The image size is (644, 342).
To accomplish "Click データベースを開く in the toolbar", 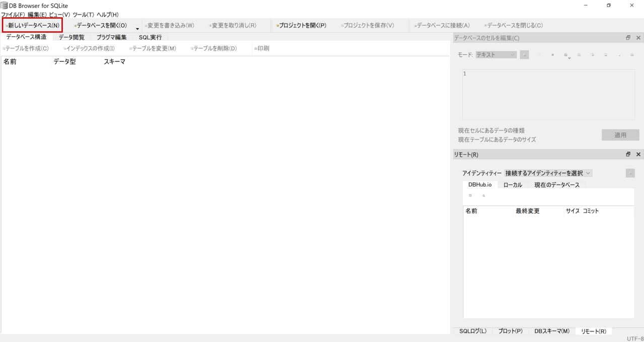I will [101, 25].
